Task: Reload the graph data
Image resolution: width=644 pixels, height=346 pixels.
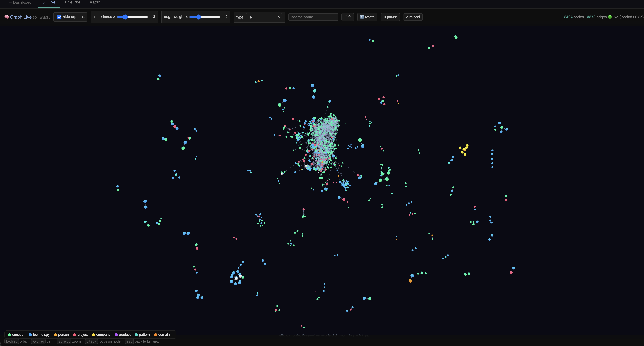Action: [x=413, y=17]
